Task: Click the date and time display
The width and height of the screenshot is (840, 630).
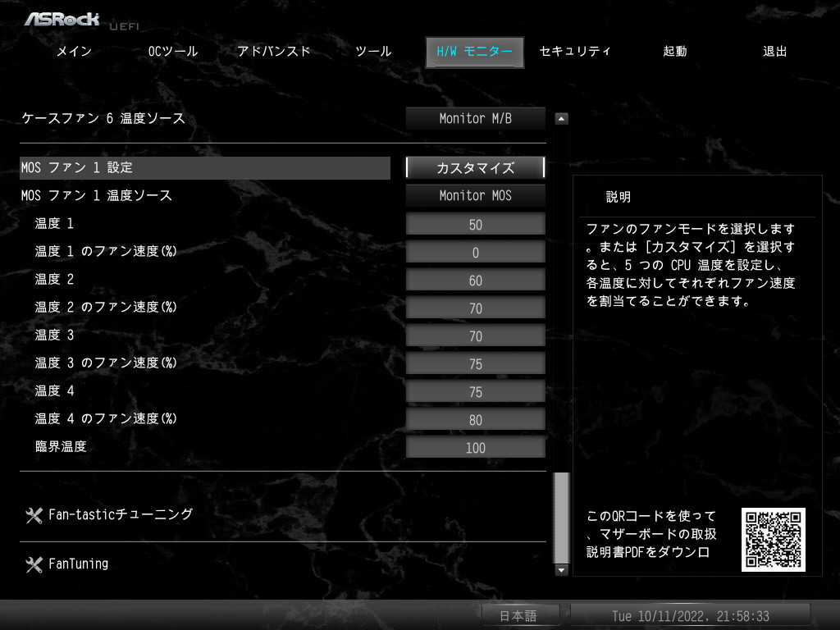Action: coord(691,615)
